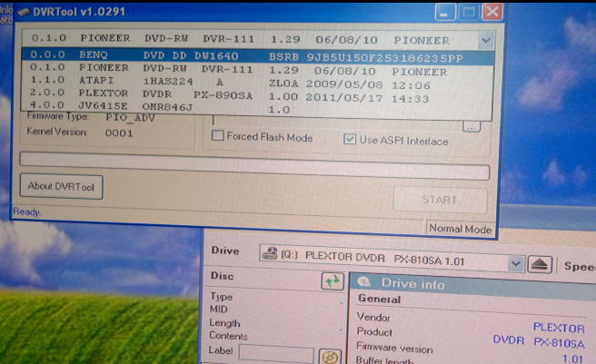The width and height of the screenshot is (596, 364).
Task: Click the General heading in Drive info
Action: [x=380, y=299]
